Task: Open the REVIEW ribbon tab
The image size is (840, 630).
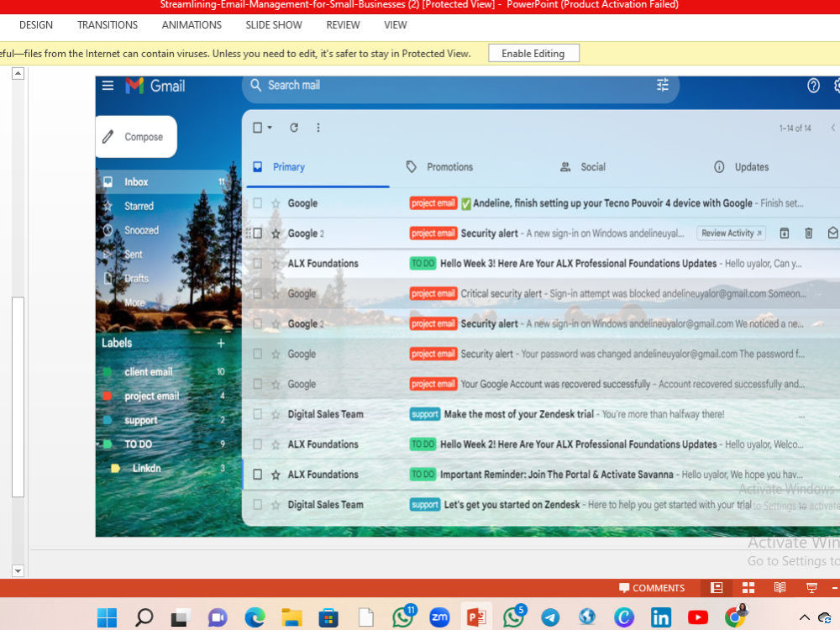Action: pyautogui.click(x=343, y=25)
